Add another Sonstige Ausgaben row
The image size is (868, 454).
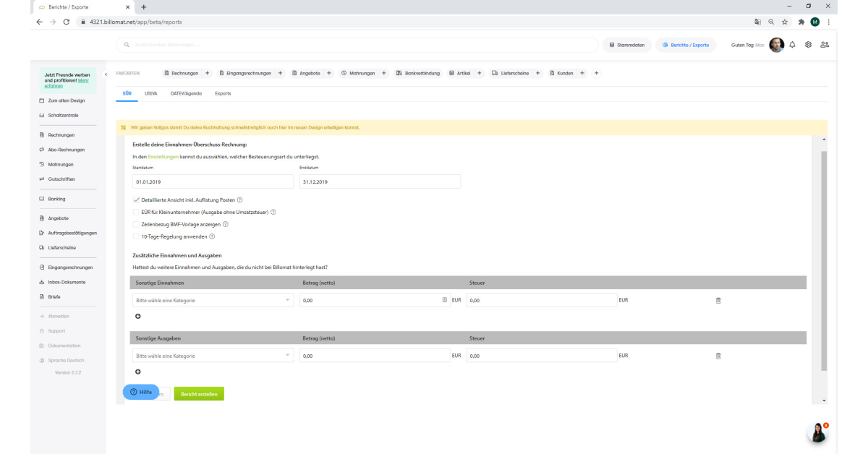click(138, 372)
